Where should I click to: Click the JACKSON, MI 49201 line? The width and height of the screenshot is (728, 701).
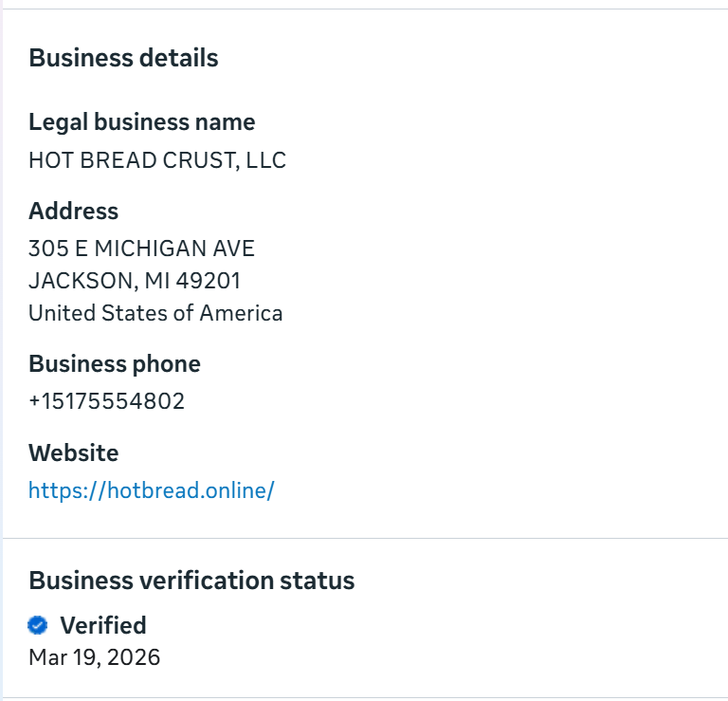coord(134,281)
